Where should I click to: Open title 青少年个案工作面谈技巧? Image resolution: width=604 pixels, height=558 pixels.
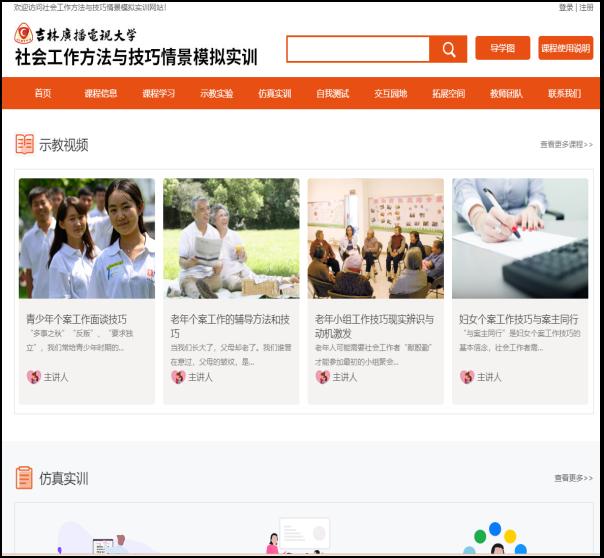click(x=76, y=319)
